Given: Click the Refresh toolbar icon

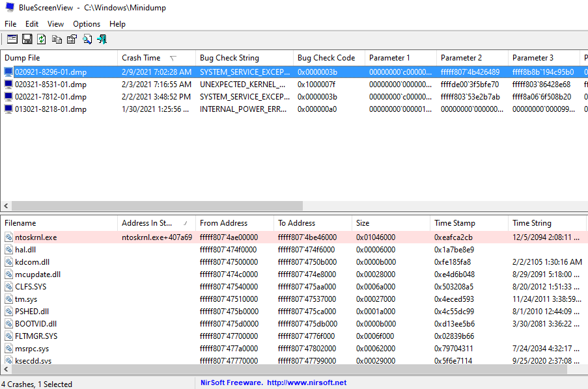Looking at the screenshot, I should click(x=42, y=39).
